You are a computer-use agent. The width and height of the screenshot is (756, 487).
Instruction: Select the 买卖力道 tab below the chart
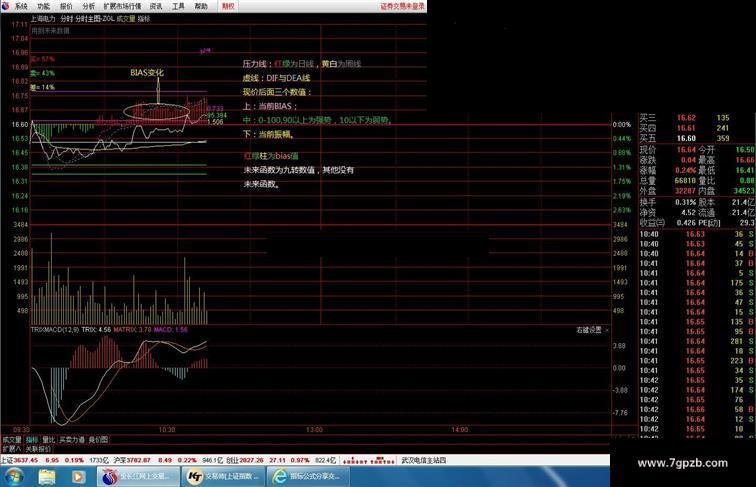pos(72,440)
